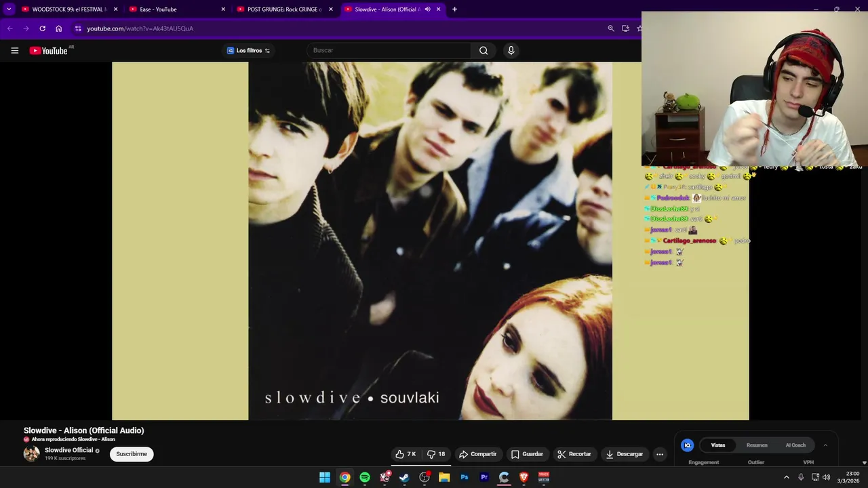This screenshot has height=488, width=868.
Task: Select the AI Coach tab
Action: pos(795,445)
